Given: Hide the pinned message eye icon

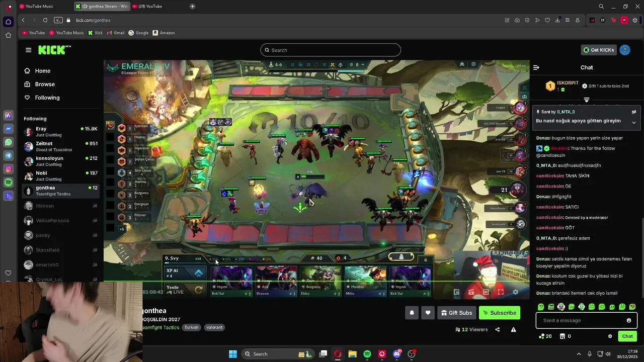Looking at the screenshot, I should (x=634, y=112).
